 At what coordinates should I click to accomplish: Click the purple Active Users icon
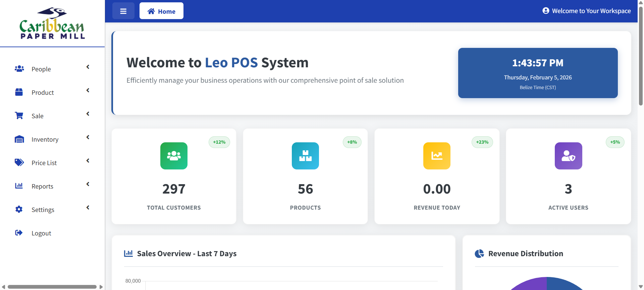tap(568, 156)
